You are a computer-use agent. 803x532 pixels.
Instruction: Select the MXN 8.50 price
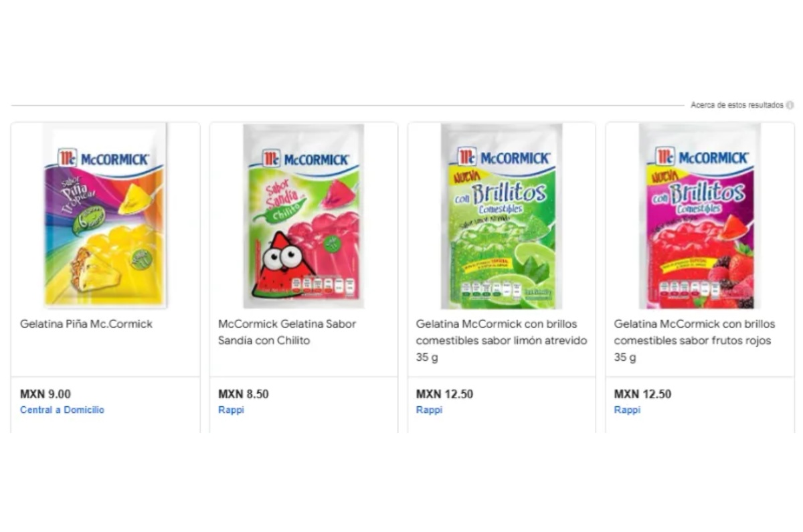tap(244, 394)
